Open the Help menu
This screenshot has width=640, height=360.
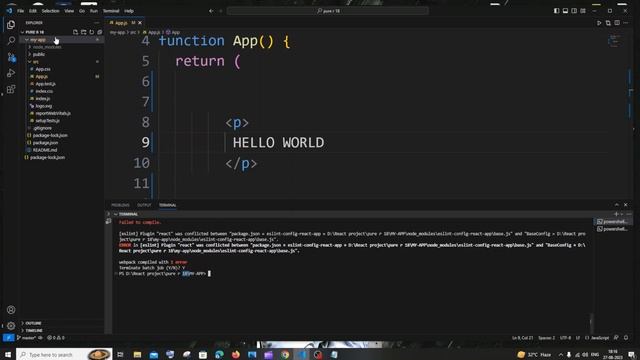129,11
